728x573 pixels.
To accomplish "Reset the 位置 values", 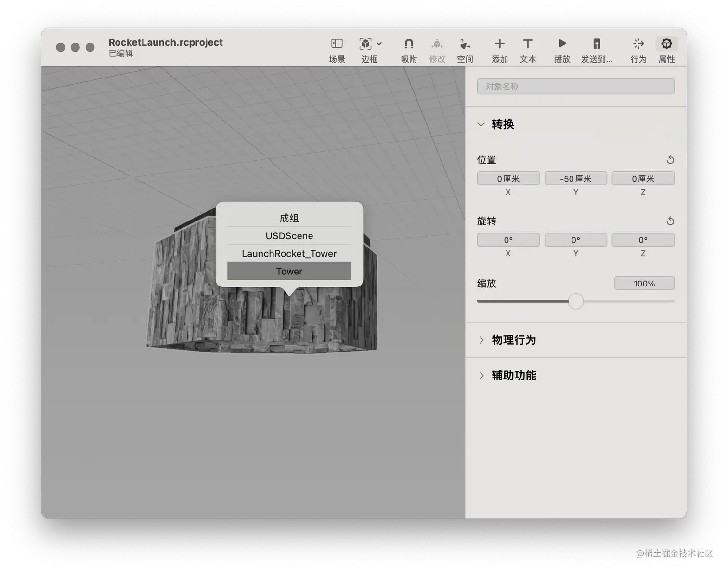I will [x=670, y=159].
